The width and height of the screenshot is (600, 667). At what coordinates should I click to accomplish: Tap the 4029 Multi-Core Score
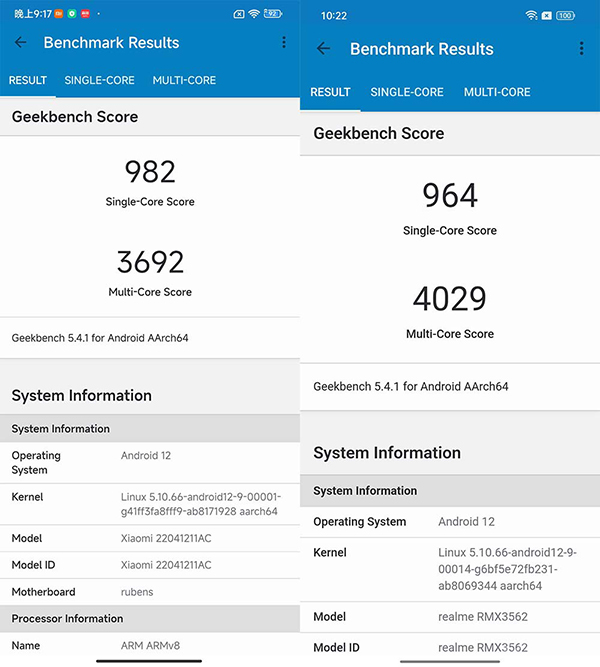coord(450,299)
